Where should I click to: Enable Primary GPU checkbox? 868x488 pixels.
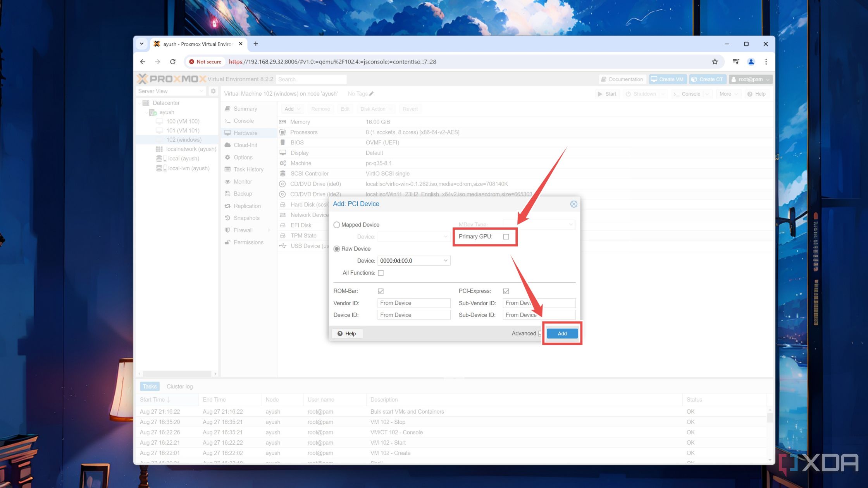[x=506, y=237]
